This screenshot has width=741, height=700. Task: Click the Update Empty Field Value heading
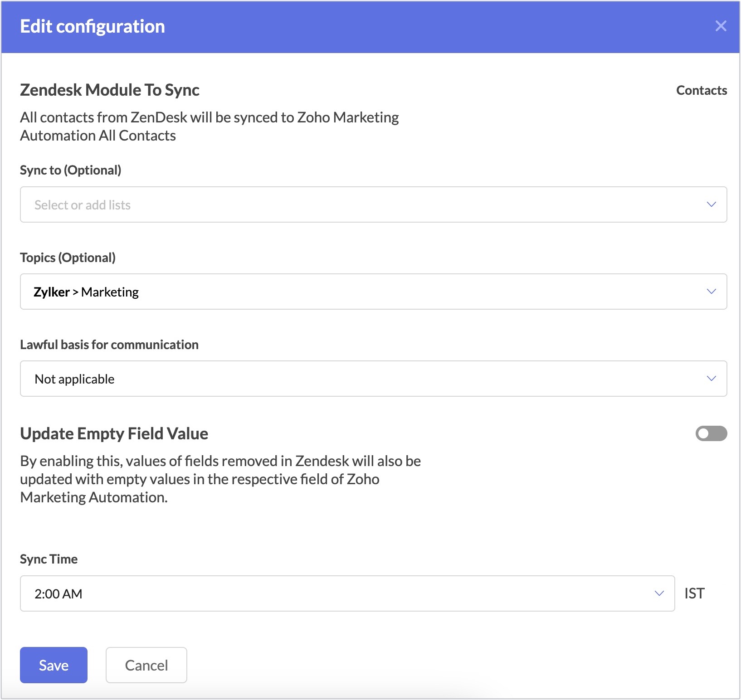point(114,433)
